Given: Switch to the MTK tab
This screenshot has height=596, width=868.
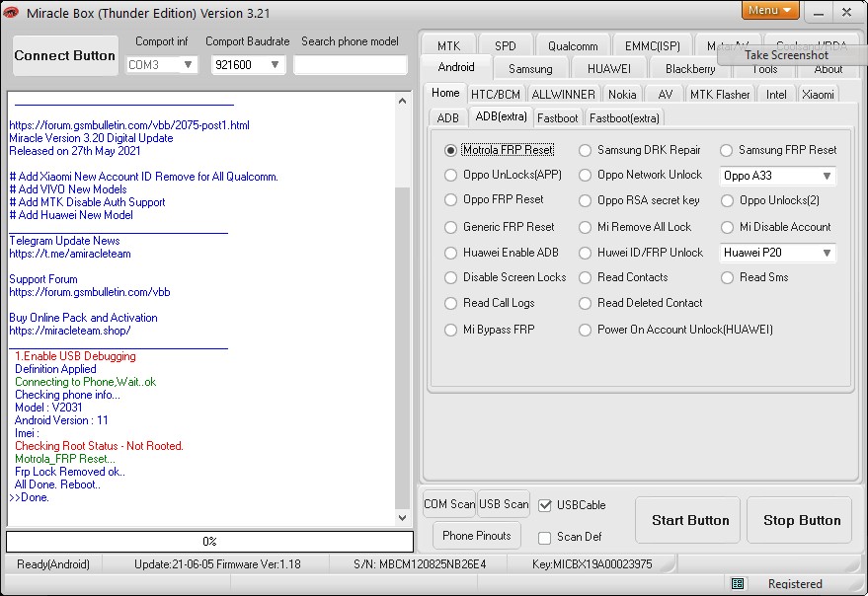Looking at the screenshot, I should (448, 46).
